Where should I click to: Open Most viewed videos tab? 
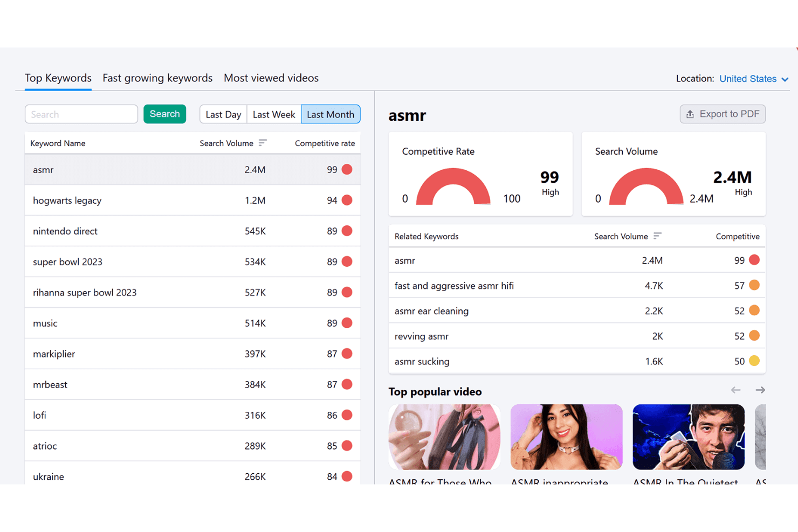tap(271, 78)
